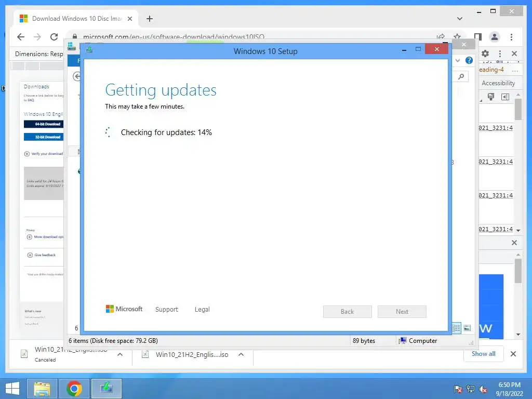Open menu for second Win10_21H2 ISO download
Screen dimensions: 532x399
241,354
